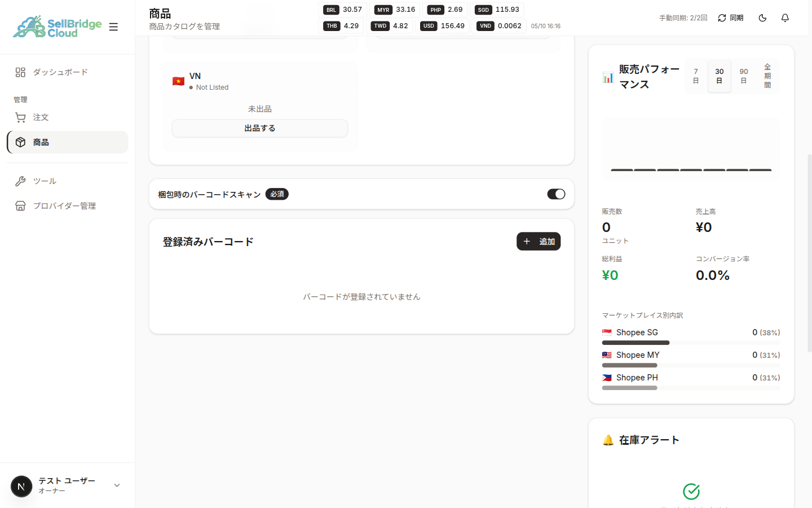Click the Shopee PH progress bar

pyautogui.click(x=691, y=388)
